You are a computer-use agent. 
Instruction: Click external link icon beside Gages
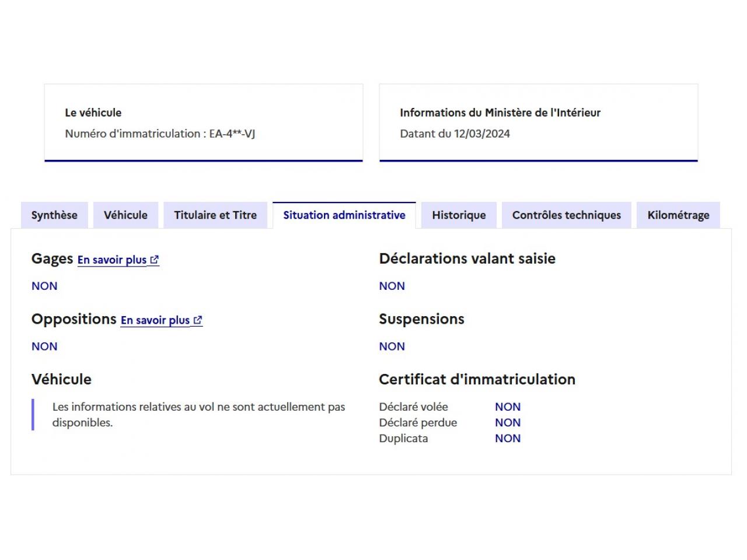click(x=154, y=260)
